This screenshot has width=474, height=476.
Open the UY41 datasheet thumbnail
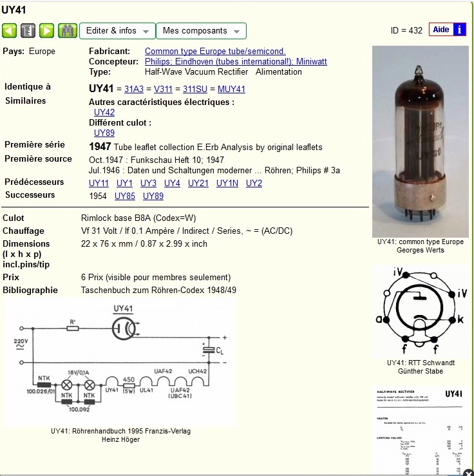tap(420, 430)
